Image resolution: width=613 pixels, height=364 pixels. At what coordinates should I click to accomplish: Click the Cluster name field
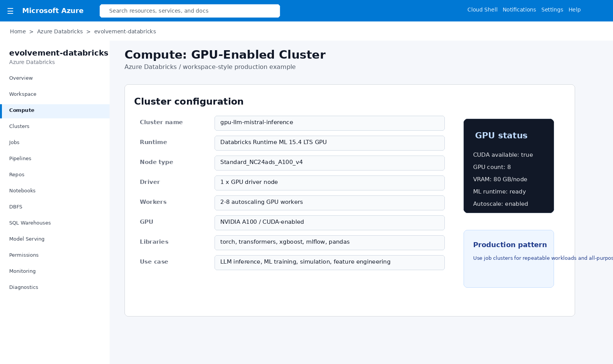329,123
